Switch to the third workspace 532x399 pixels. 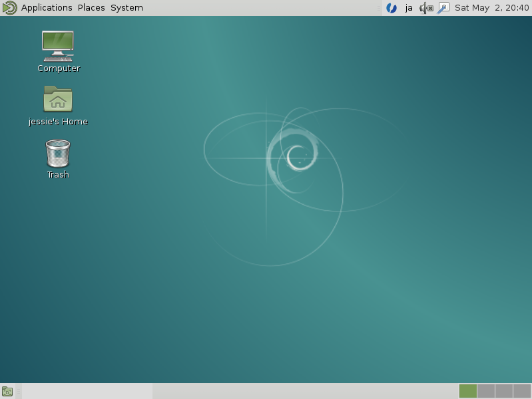point(504,391)
